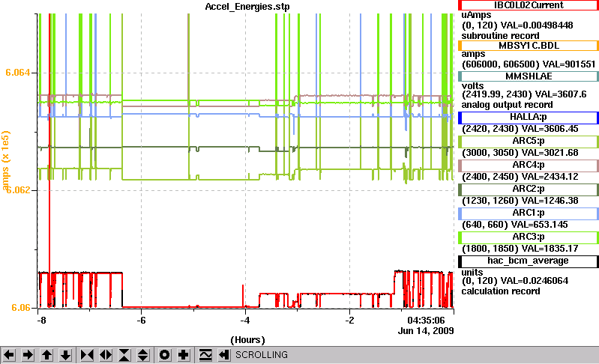Expand the vertical axis using up-down triangles icon
599x364 pixels.
(x=143, y=355)
